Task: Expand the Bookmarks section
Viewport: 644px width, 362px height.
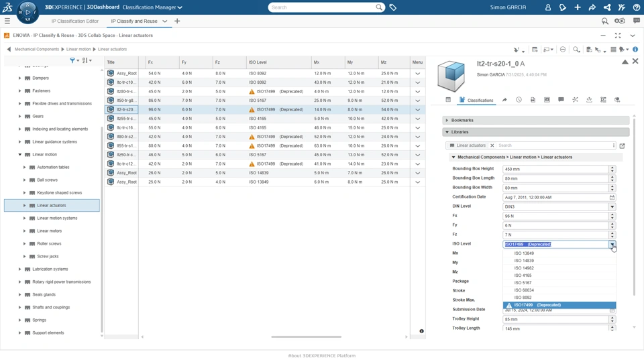Action: pyautogui.click(x=447, y=121)
